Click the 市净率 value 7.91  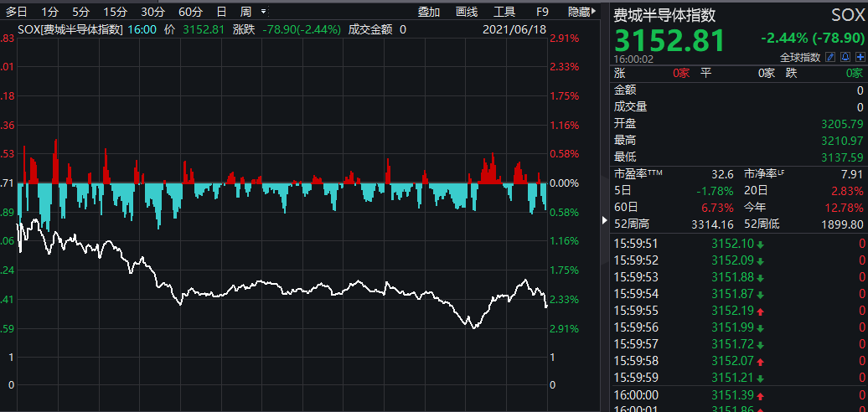pyautogui.click(x=853, y=175)
